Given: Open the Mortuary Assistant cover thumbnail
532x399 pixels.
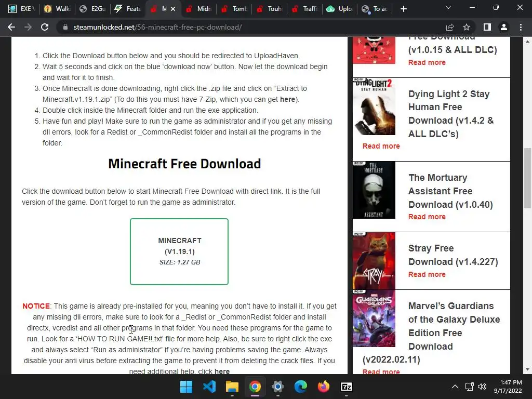Looking at the screenshot, I should pos(374,190).
